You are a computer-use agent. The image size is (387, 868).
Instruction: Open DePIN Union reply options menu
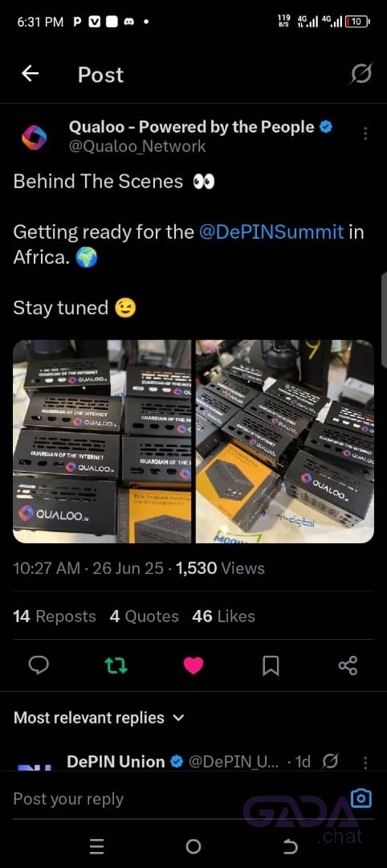(365, 762)
